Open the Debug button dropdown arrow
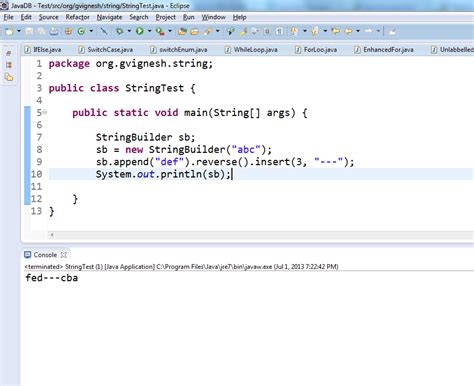 point(129,31)
